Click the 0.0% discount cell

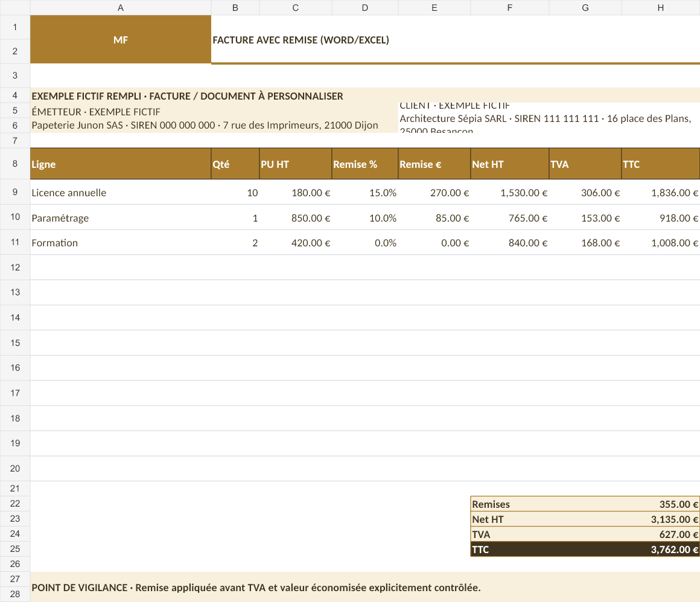pyautogui.click(x=364, y=243)
